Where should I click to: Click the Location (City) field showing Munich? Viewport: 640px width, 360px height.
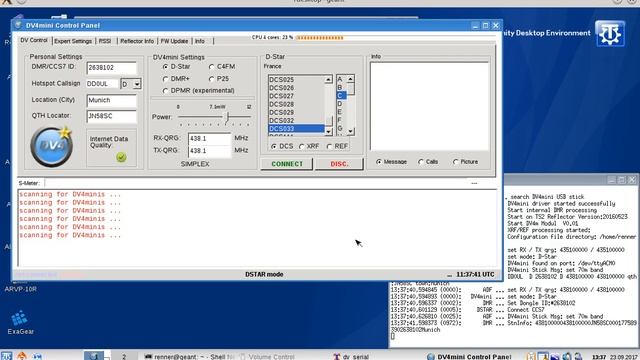coord(111,100)
